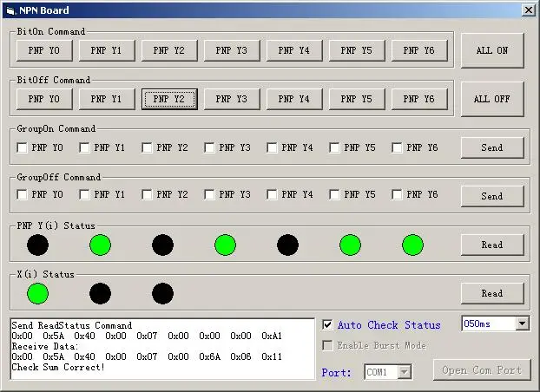Check PNP Y0 in GroupOn Command

coord(22,147)
